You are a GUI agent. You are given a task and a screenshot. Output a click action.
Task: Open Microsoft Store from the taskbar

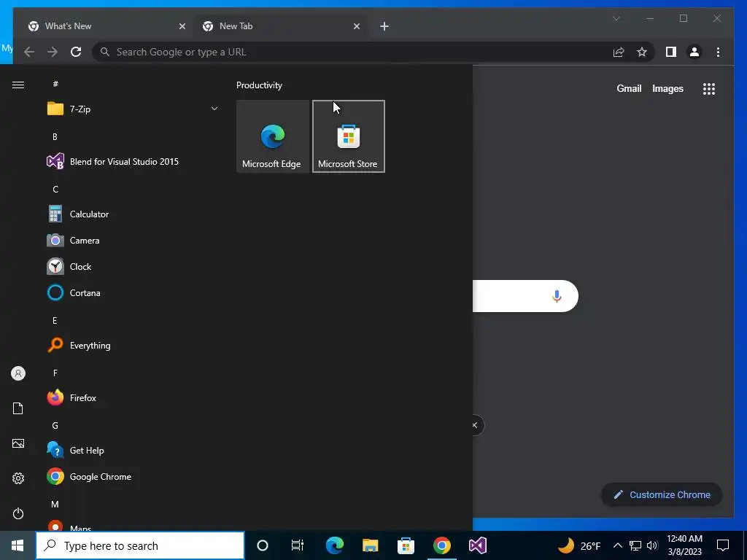(x=406, y=545)
